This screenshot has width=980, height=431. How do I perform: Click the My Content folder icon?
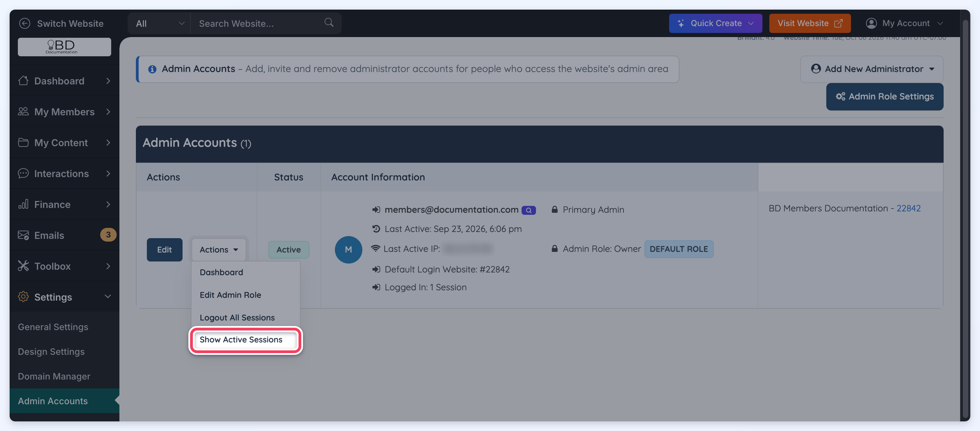coord(23,142)
